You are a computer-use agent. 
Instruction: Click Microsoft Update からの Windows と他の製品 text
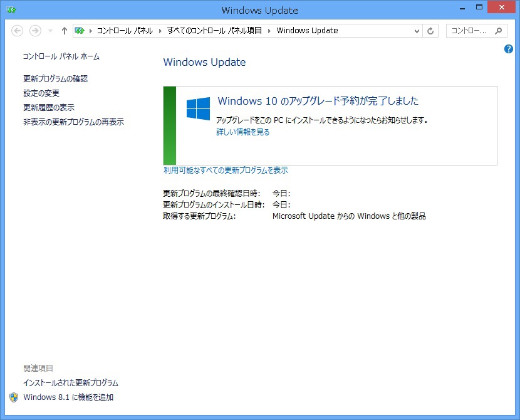pyautogui.click(x=349, y=216)
